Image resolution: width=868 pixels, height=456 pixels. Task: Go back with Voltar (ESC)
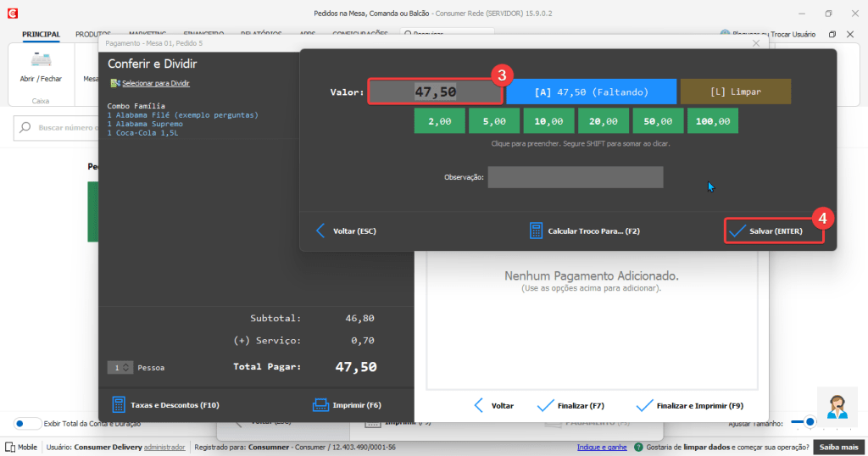coord(346,231)
